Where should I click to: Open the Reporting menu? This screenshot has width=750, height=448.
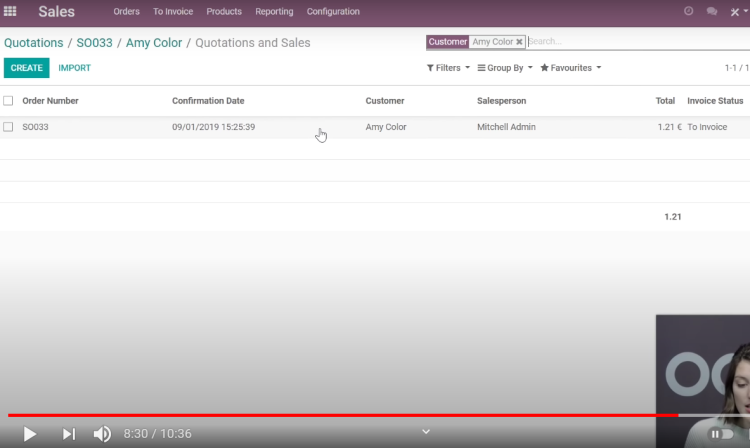pos(274,11)
